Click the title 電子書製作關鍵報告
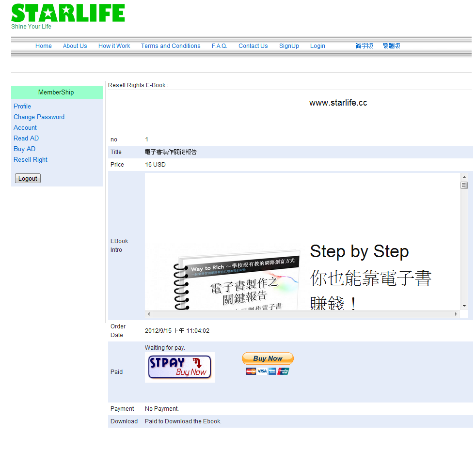476x449 pixels. click(171, 152)
